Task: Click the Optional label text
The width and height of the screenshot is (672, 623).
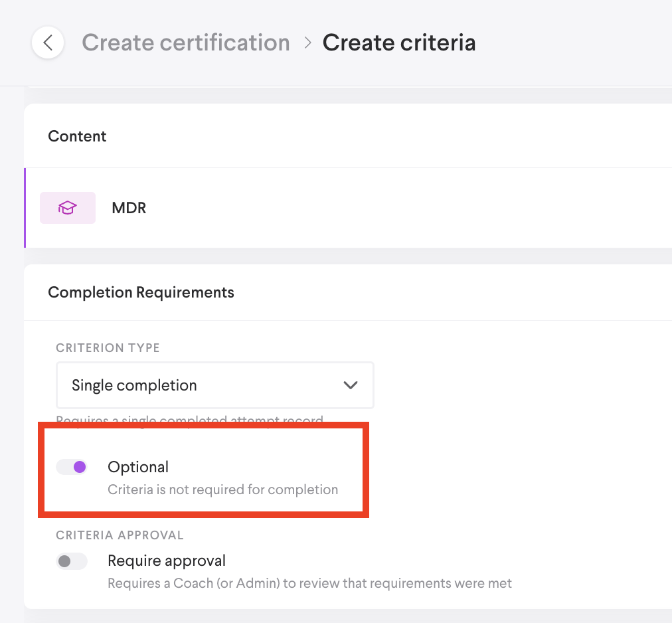Action: click(138, 467)
